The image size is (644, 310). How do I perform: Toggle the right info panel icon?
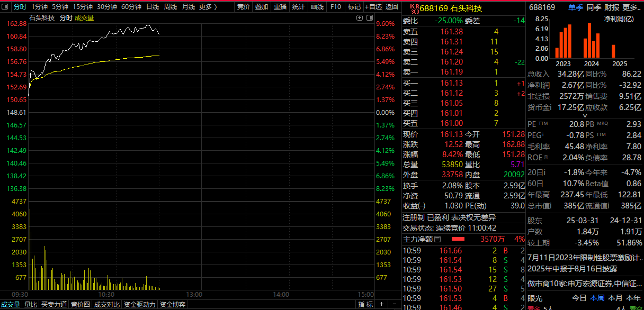369,17
